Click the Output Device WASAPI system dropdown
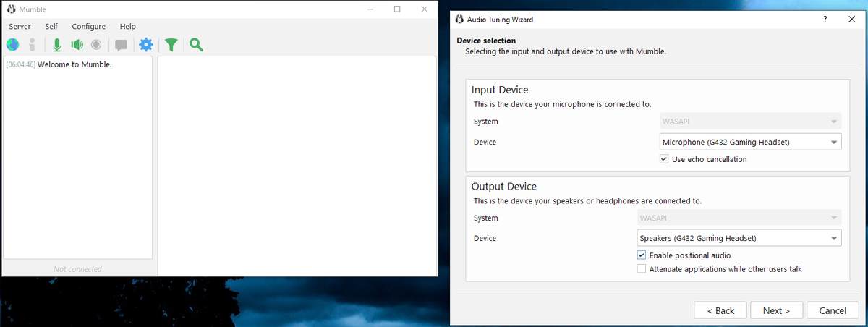Screen dimensions: 868x327 [x=739, y=218]
